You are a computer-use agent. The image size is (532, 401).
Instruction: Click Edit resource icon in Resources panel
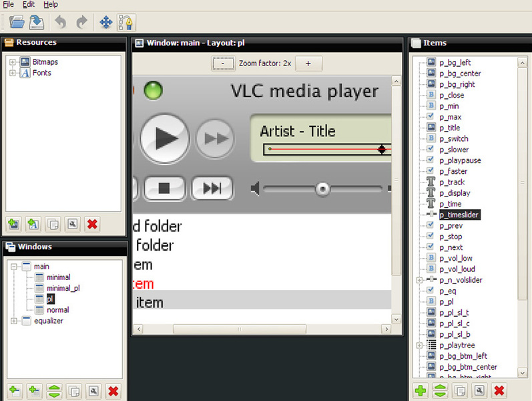click(x=73, y=225)
